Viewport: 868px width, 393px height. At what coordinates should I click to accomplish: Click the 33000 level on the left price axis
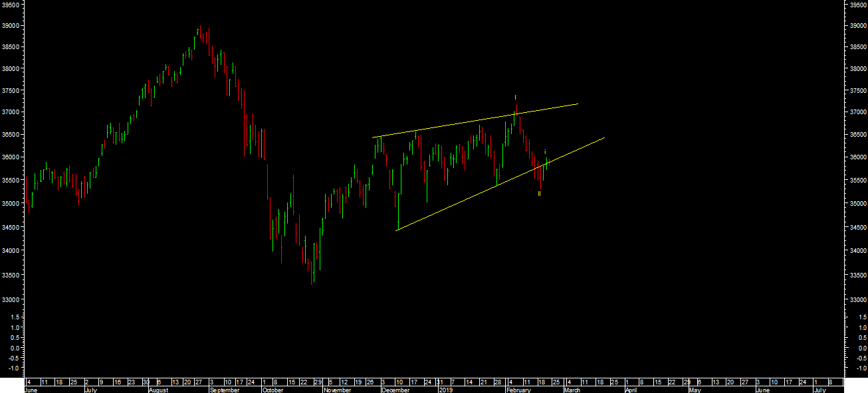click(x=10, y=300)
